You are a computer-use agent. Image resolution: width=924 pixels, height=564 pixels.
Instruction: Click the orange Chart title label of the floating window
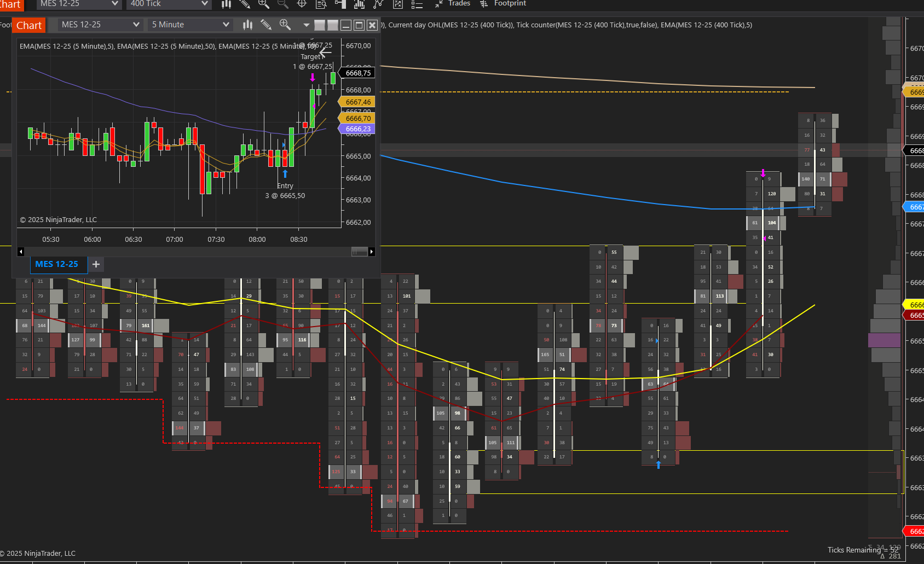(29, 25)
